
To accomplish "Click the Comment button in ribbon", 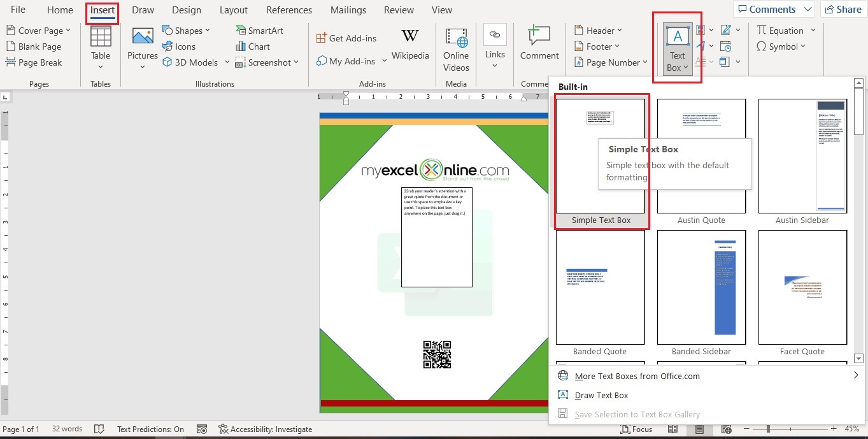I will [539, 43].
